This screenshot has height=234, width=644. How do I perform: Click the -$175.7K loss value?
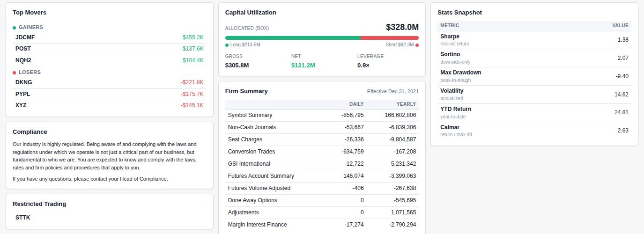click(x=192, y=94)
